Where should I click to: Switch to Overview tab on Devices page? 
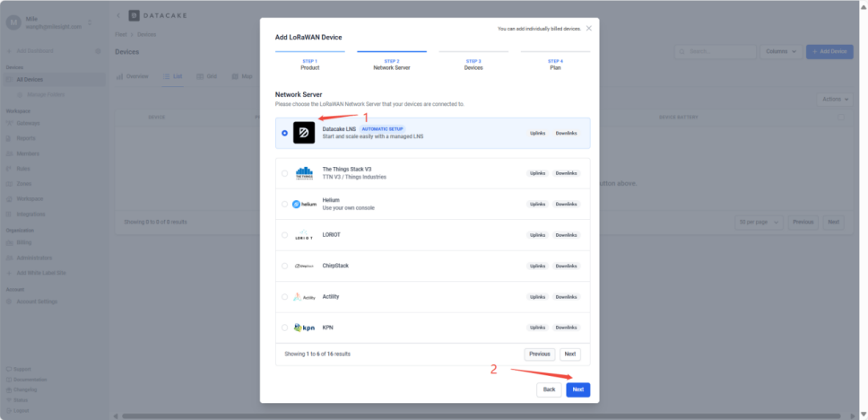click(133, 76)
